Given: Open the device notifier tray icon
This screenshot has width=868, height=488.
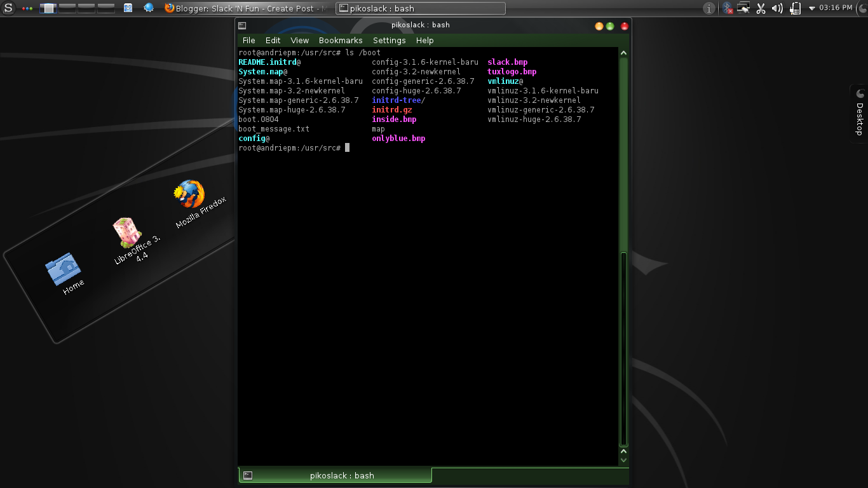Looking at the screenshot, I should 794,8.
